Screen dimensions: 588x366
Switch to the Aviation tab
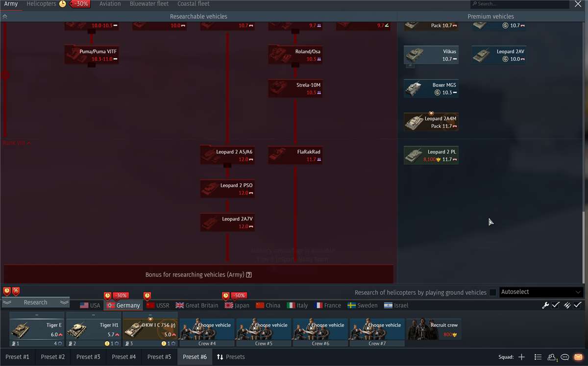(x=110, y=4)
